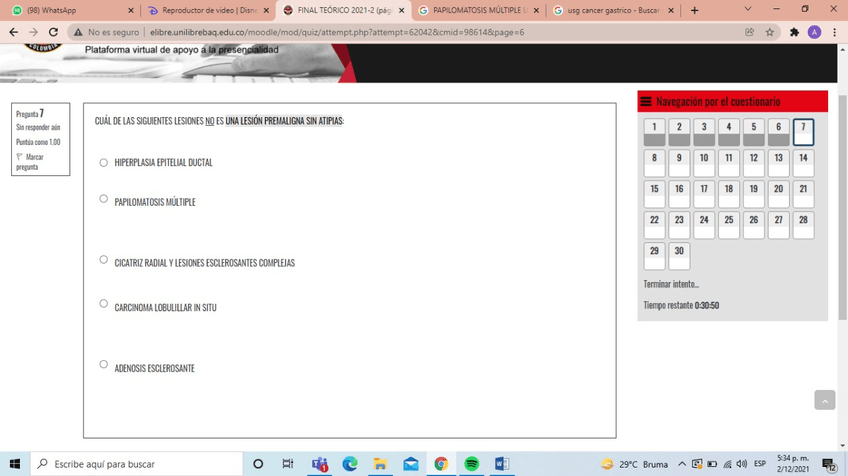Open the Chrome extensions puzzle icon
The image size is (848, 476).
click(x=794, y=32)
